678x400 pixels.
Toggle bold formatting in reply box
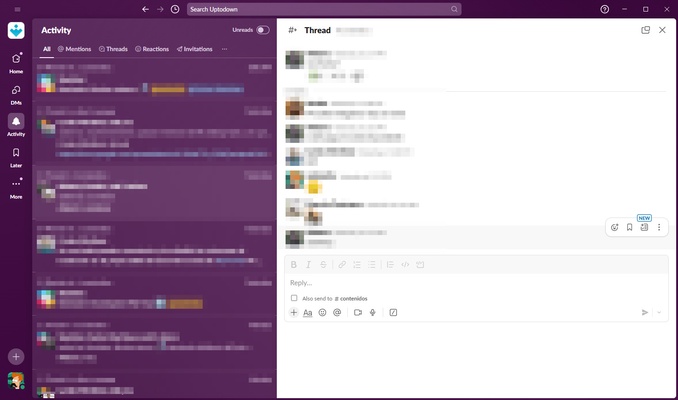pos(294,265)
